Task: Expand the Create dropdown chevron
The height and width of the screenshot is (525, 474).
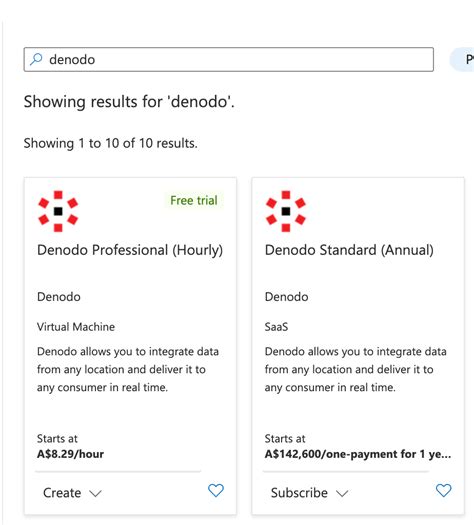Action: tap(95, 493)
